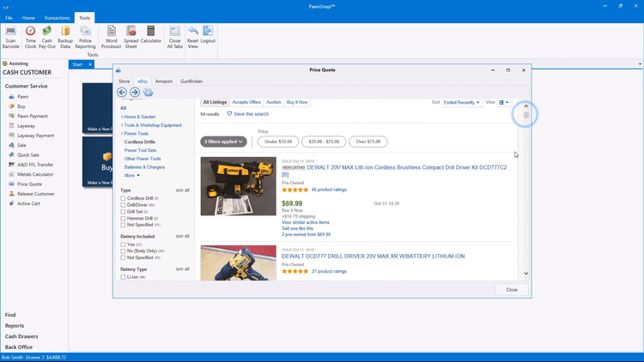Open the Power Tool Sets category

(141, 150)
